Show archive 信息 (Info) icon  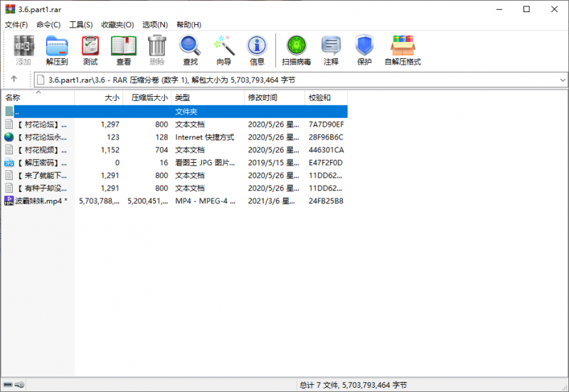point(257,50)
